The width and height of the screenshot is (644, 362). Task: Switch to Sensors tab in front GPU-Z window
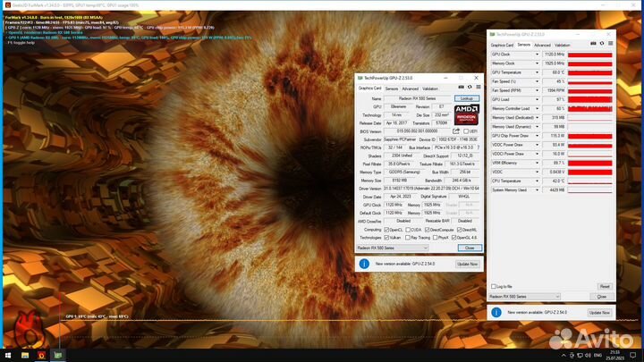coord(392,88)
